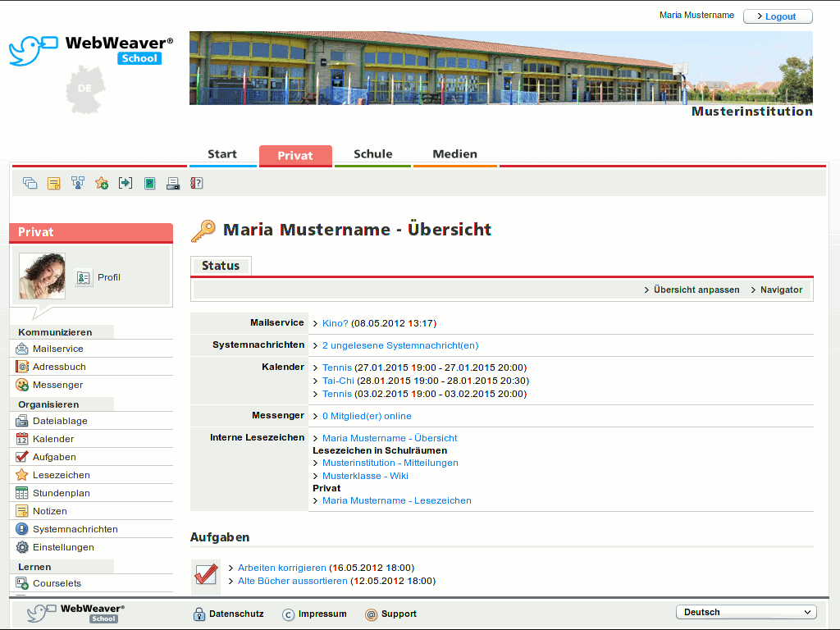Open Stundenplan in the sidebar

(x=61, y=493)
